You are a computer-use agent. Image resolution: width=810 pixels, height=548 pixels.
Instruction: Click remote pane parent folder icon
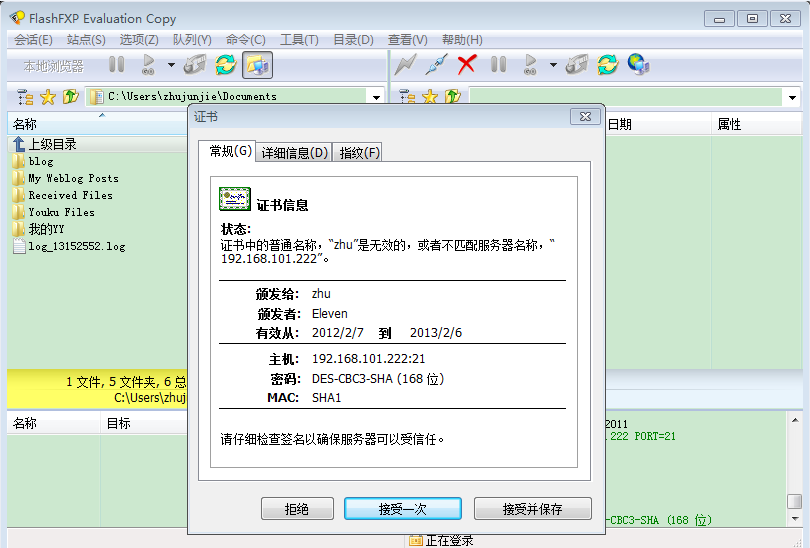click(x=453, y=96)
